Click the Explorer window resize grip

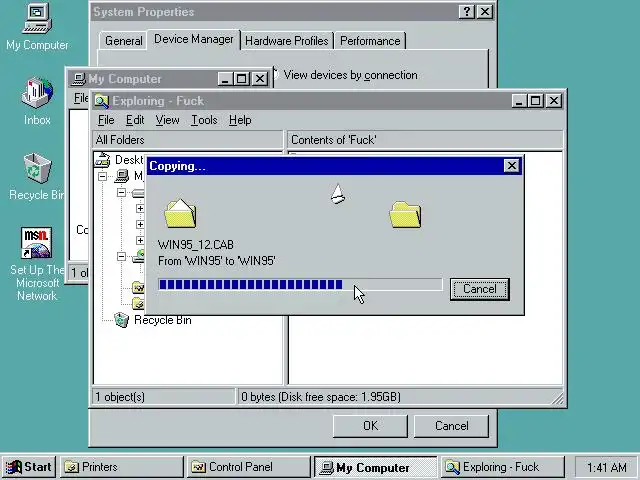pos(557,398)
